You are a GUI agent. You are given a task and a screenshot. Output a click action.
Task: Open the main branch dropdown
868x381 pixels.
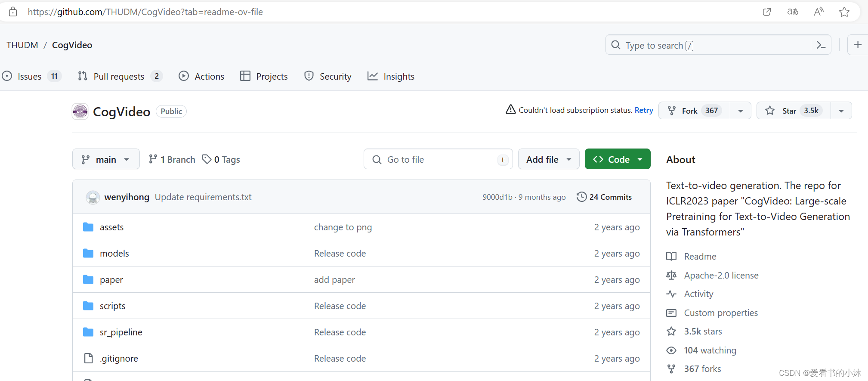click(x=106, y=159)
